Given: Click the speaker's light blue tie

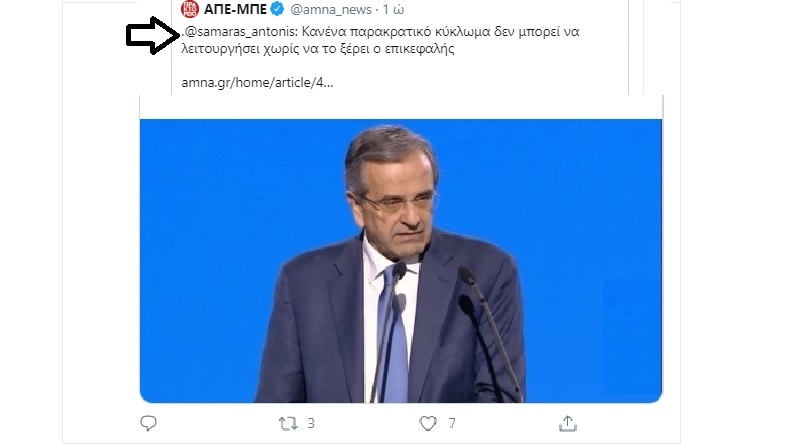Looking at the screenshot, I should (393, 337).
